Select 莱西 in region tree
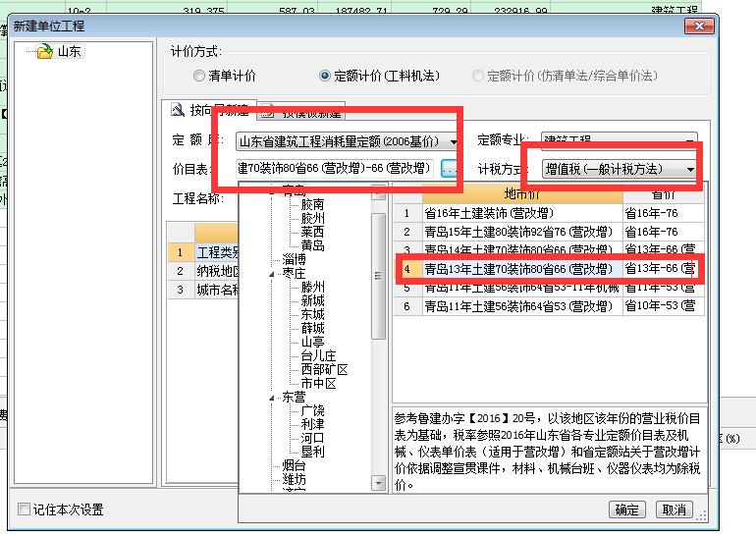 (x=312, y=232)
